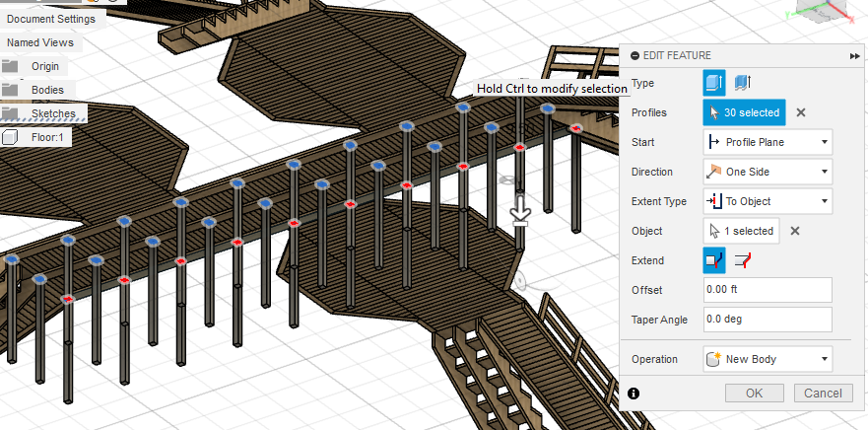Open the Direction One Side dropdown
Image resolution: width=868 pixels, height=430 pixels.
tap(768, 172)
